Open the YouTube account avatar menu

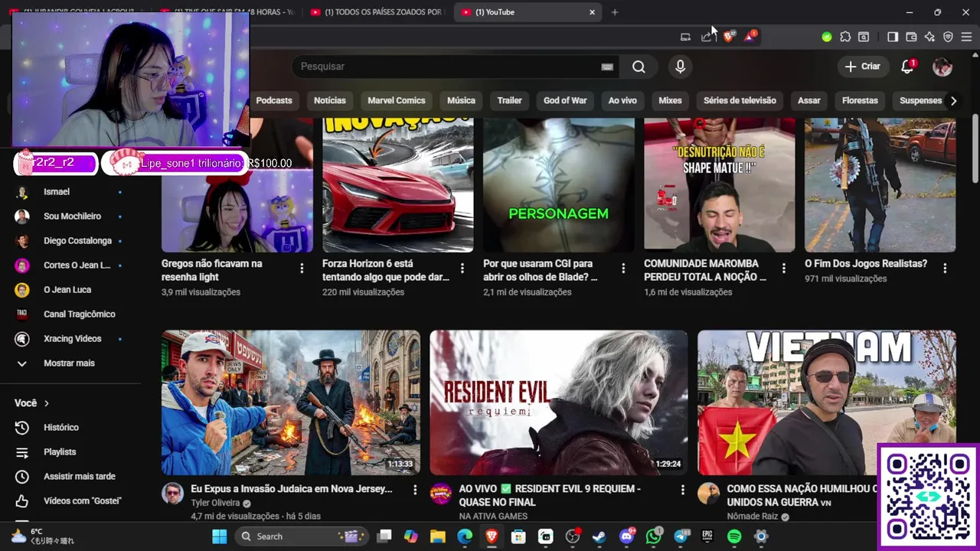point(942,67)
